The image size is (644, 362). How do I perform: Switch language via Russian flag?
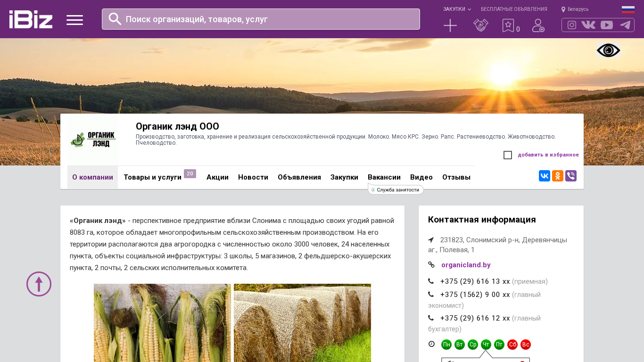[x=628, y=9]
